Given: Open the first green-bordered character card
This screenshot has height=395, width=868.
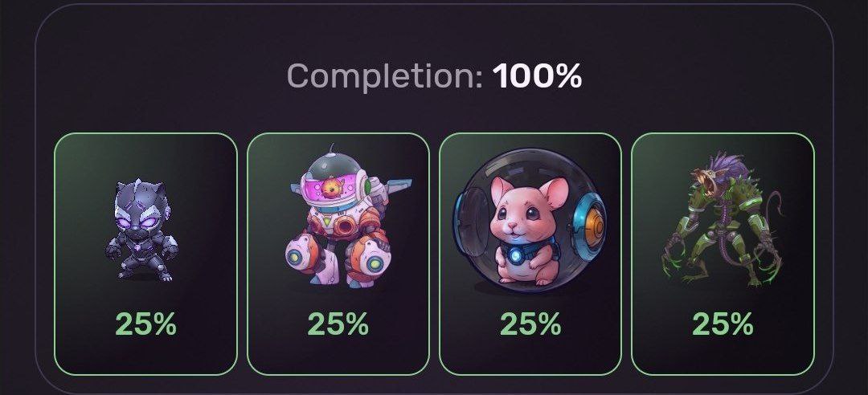Looking at the screenshot, I should coord(145,254).
